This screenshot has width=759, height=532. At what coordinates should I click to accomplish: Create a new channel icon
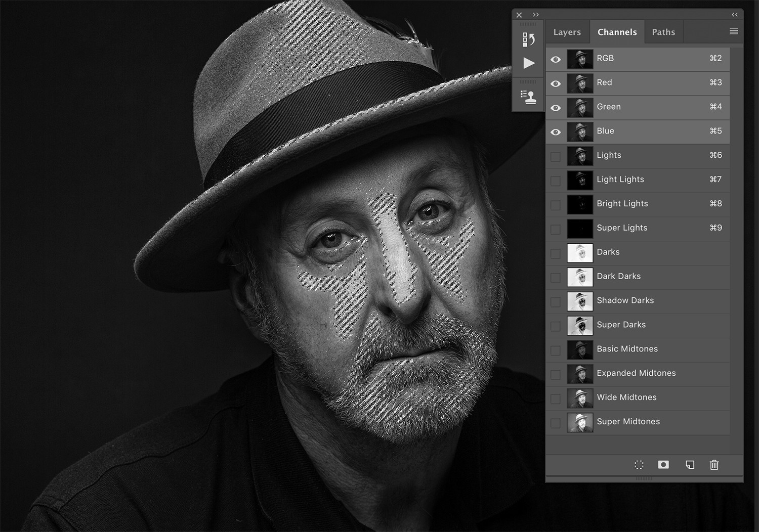click(689, 465)
